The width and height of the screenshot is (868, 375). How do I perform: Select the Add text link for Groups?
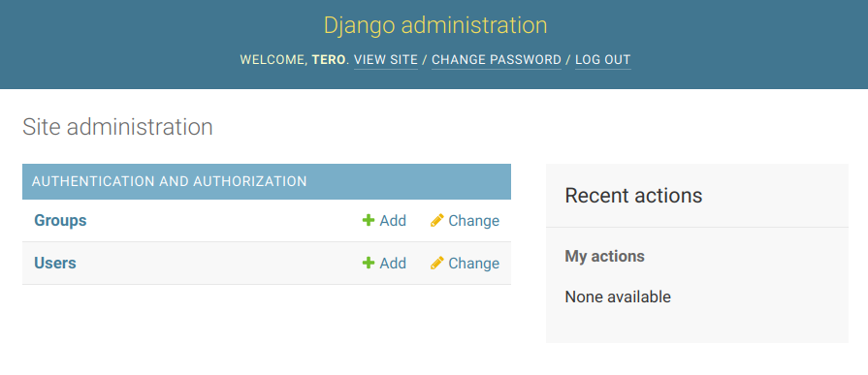click(393, 221)
